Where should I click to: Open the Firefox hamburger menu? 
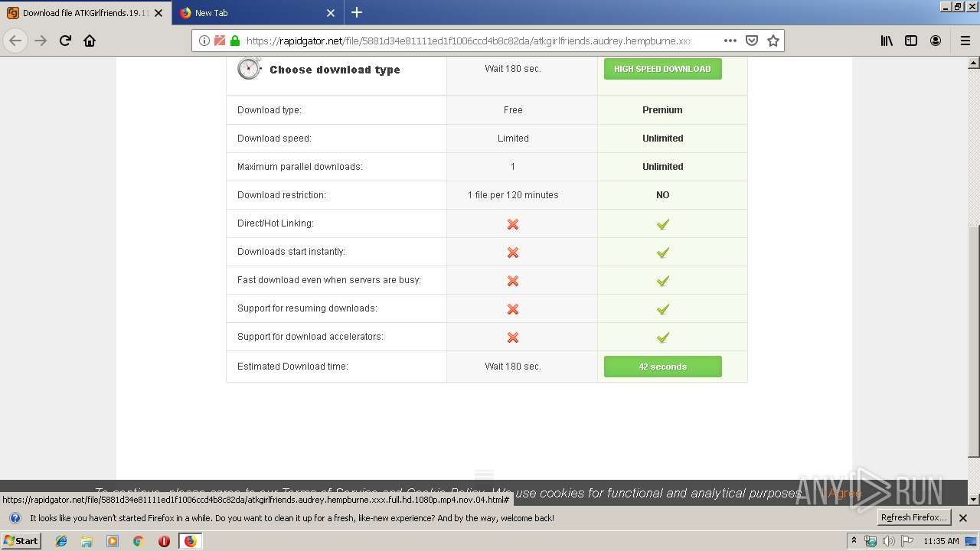click(965, 41)
